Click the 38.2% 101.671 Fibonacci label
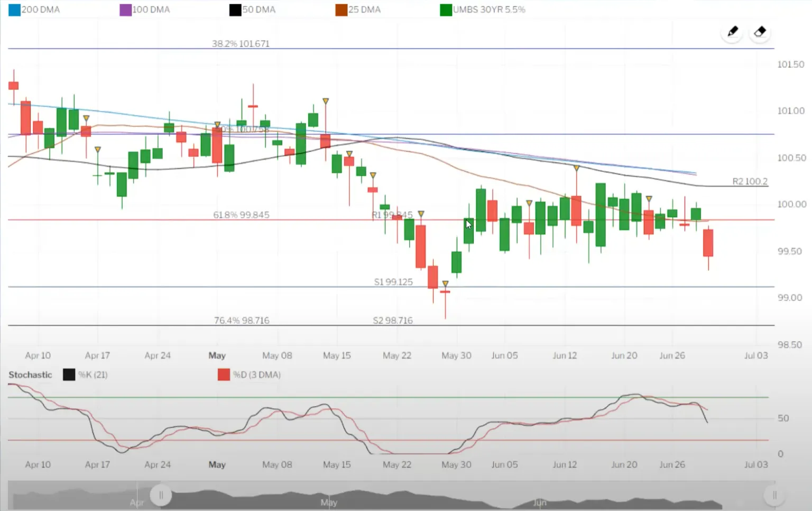 point(241,43)
